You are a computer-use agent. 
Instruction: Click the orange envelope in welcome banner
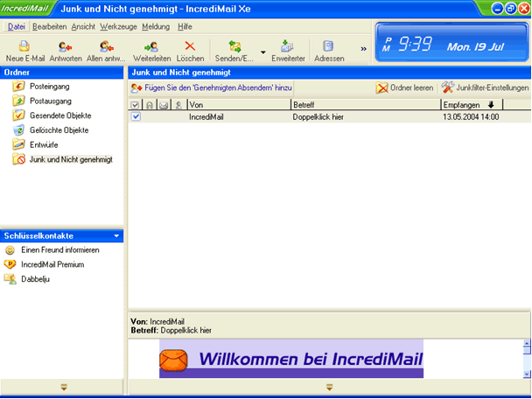[x=173, y=360]
